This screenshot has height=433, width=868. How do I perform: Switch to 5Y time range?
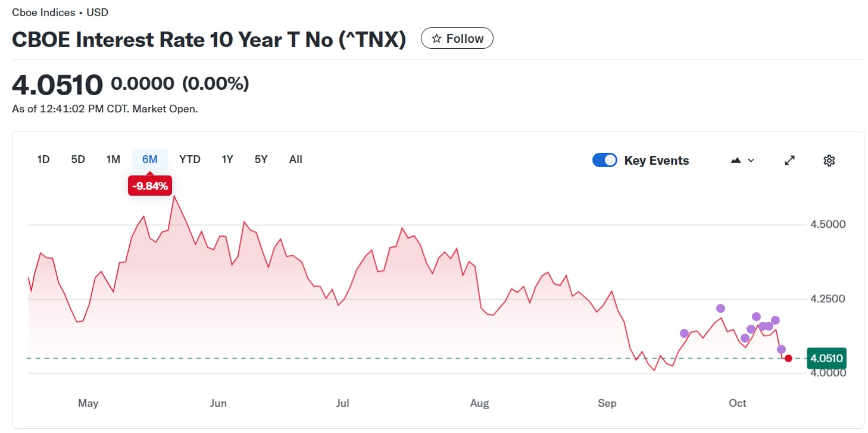pyautogui.click(x=261, y=159)
